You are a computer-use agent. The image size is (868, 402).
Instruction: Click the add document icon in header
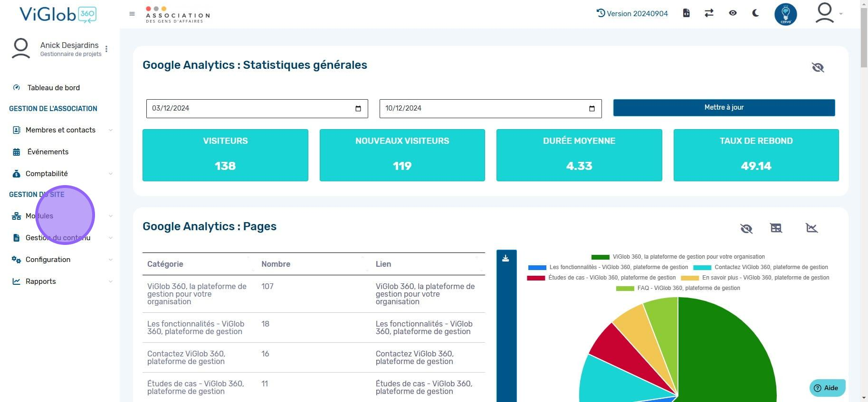[x=686, y=13]
